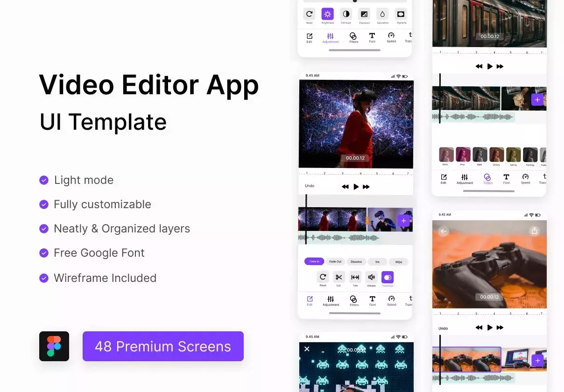Viewport: 564px width, 392px height.
Task: Click the share icon on gamepad video
Action: [535, 231]
